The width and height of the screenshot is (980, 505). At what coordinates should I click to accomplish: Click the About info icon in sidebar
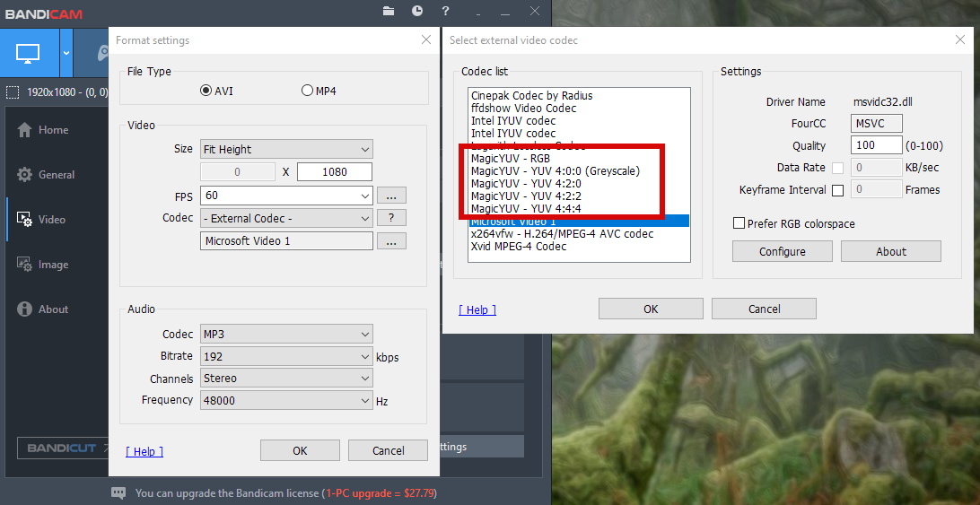tap(24, 309)
